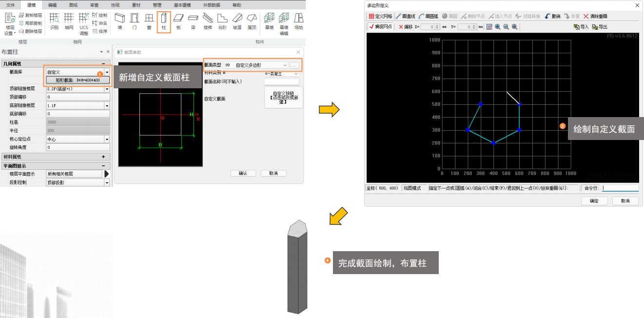Switch to the 编辑 ribbon tab

[52, 4]
